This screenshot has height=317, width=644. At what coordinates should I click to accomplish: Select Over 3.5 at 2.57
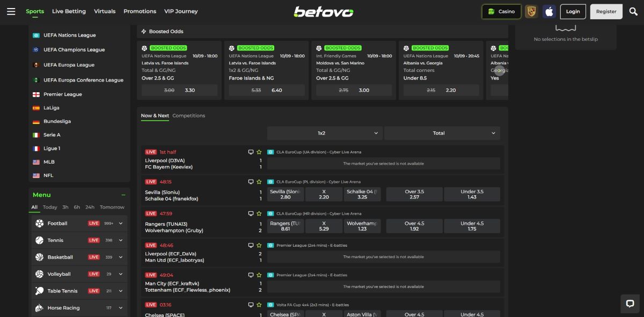pos(414,194)
